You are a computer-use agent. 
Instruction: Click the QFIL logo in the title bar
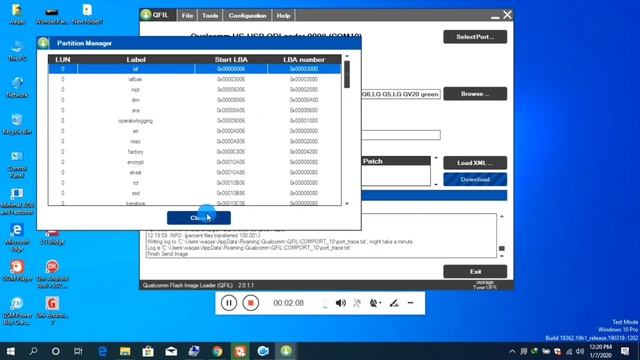(146, 15)
